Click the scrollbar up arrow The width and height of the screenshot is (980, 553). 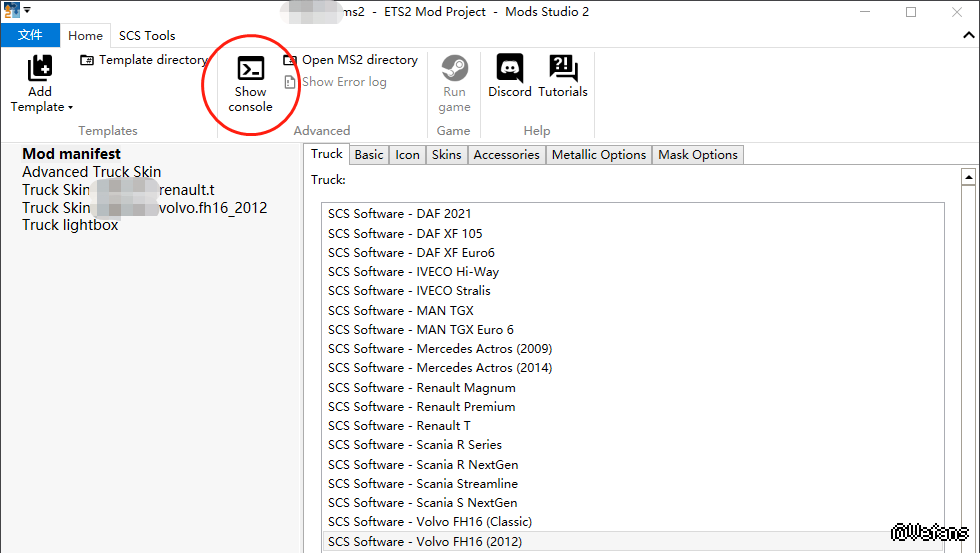click(x=968, y=178)
